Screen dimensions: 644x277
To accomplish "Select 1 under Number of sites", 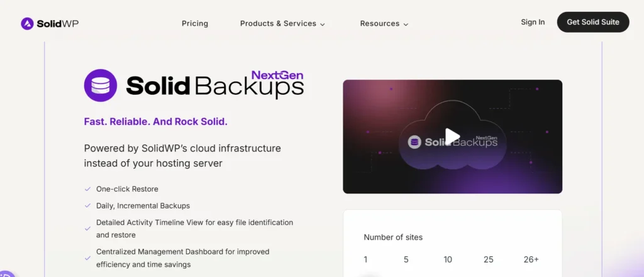I will click(365, 259).
